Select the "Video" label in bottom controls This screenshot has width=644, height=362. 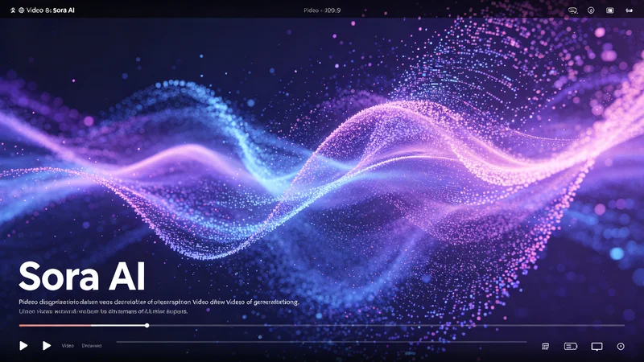[68, 346]
